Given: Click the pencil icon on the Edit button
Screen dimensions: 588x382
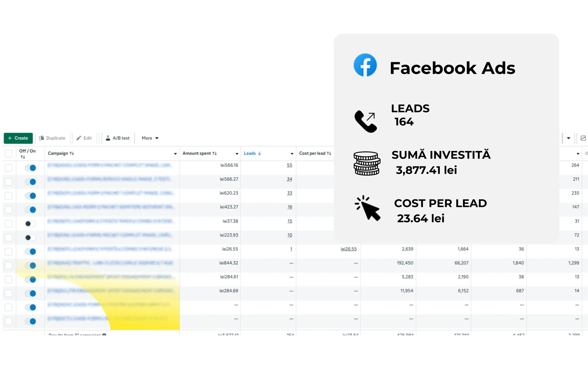Looking at the screenshot, I should click(x=79, y=138).
